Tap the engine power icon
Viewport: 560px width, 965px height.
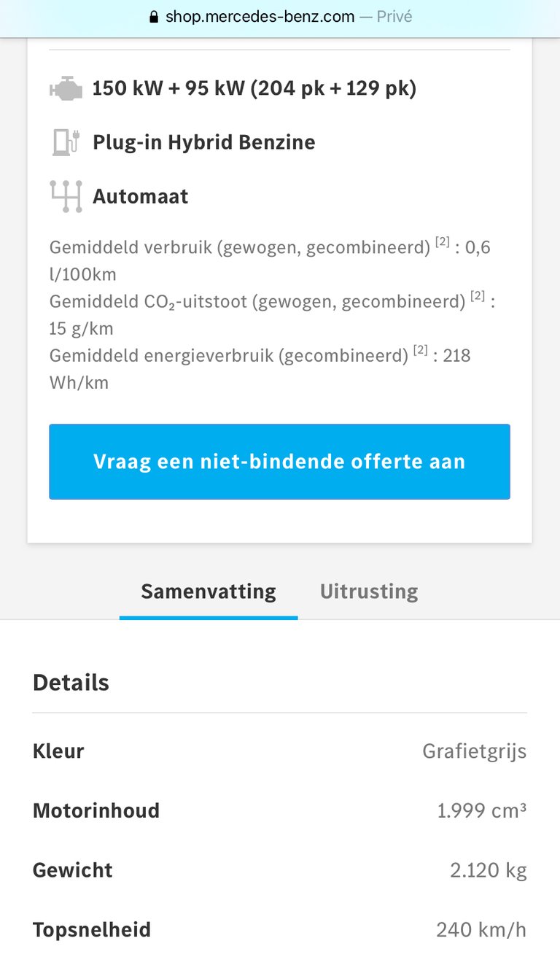tap(66, 89)
